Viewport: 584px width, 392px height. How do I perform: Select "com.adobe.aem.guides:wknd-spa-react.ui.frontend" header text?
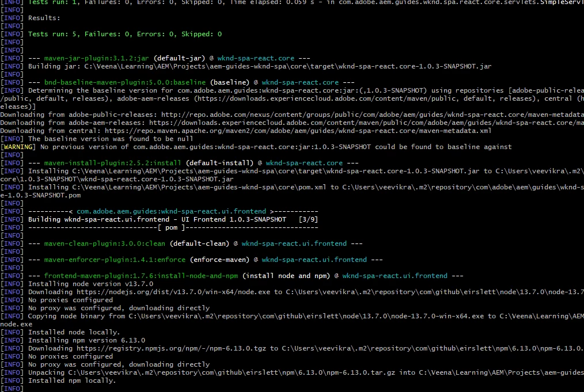pyautogui.click(x=171, y=211)
